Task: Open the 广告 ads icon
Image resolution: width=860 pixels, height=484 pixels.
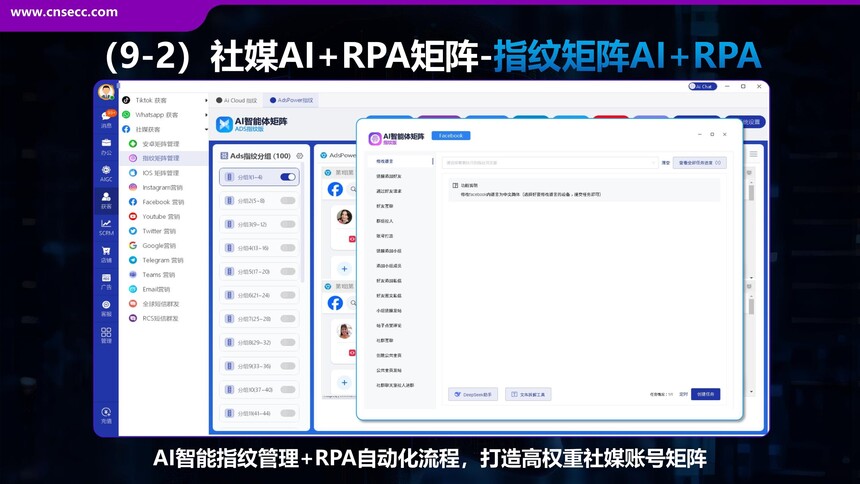Action: [106, 281]
